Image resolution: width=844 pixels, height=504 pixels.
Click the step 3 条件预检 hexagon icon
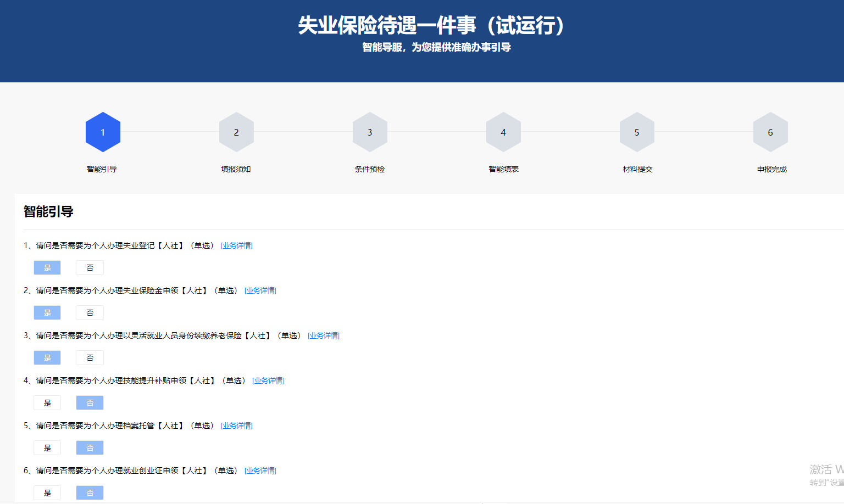click(370, 132)
